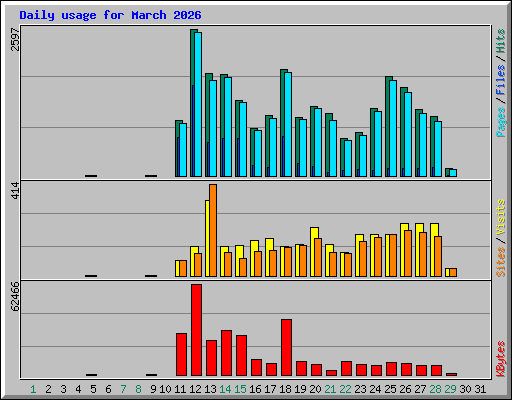This screenshot has width=512, height=400.
Task: Click the red 'KBytes' legend label
Action: point(500,359)
